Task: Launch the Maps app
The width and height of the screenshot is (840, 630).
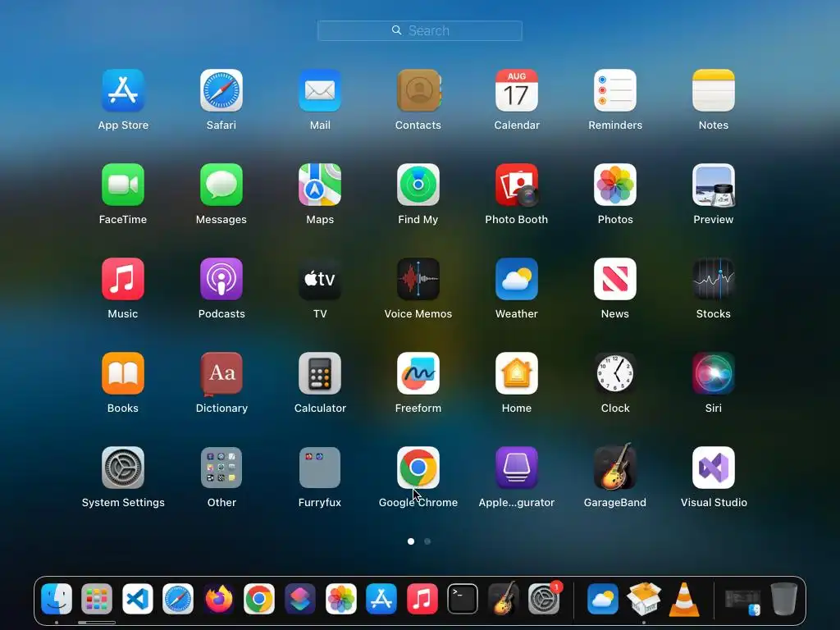Action: click(320, 185)
